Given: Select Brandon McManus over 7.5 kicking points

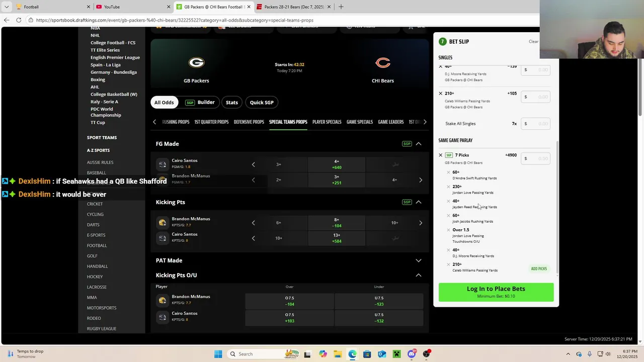Looking at the screenshot, I should 289,301.
